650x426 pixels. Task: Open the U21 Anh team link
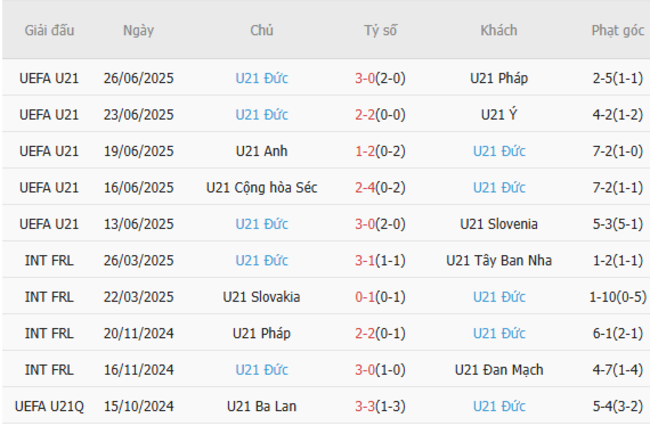[262, 151]
